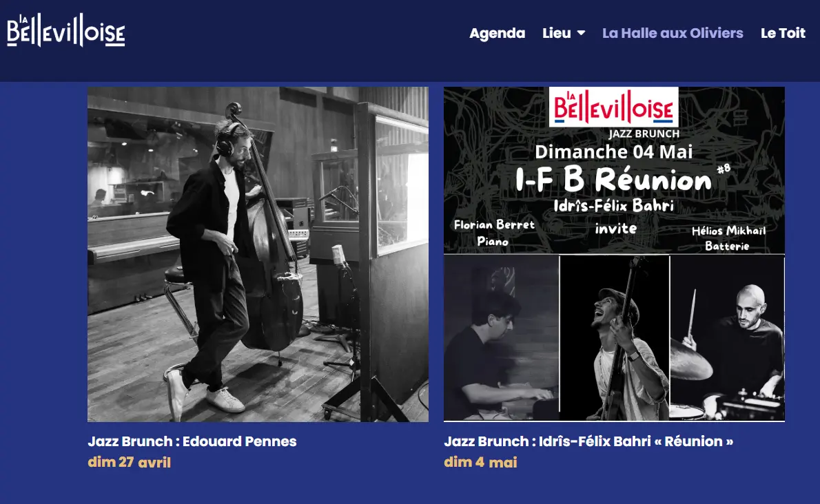Click the La Bellevilloise logo in header
The width and height of the screenshot is (820, 504).
66,30
